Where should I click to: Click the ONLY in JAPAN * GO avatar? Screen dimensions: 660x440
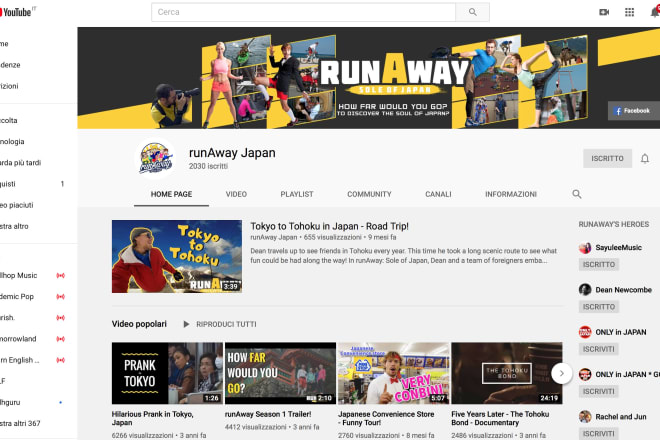pos(585,374)
